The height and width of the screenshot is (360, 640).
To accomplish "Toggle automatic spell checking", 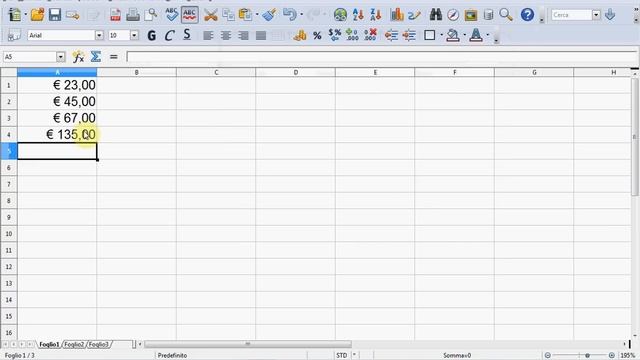I will pos(189,15).
